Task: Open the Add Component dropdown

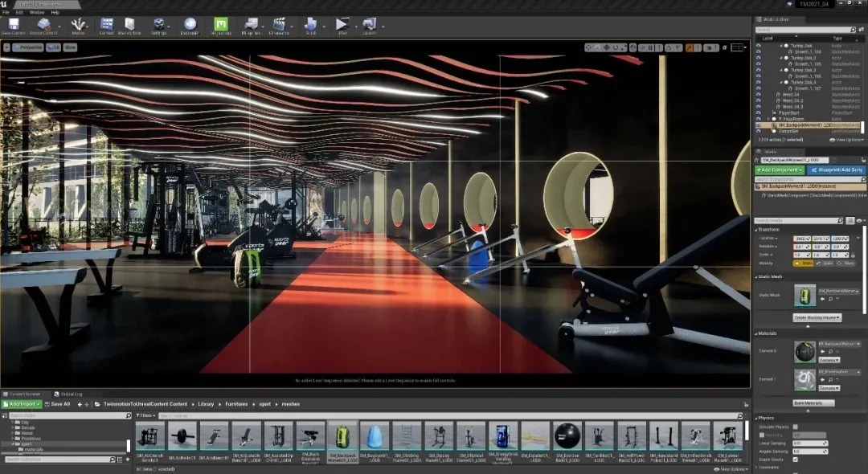Action: (780, 170)
